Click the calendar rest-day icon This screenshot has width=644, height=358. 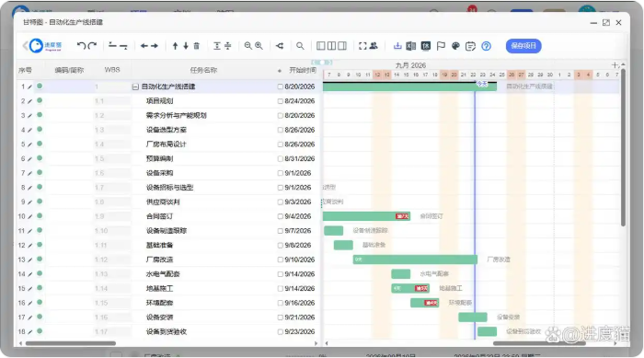tap(426, 46)
